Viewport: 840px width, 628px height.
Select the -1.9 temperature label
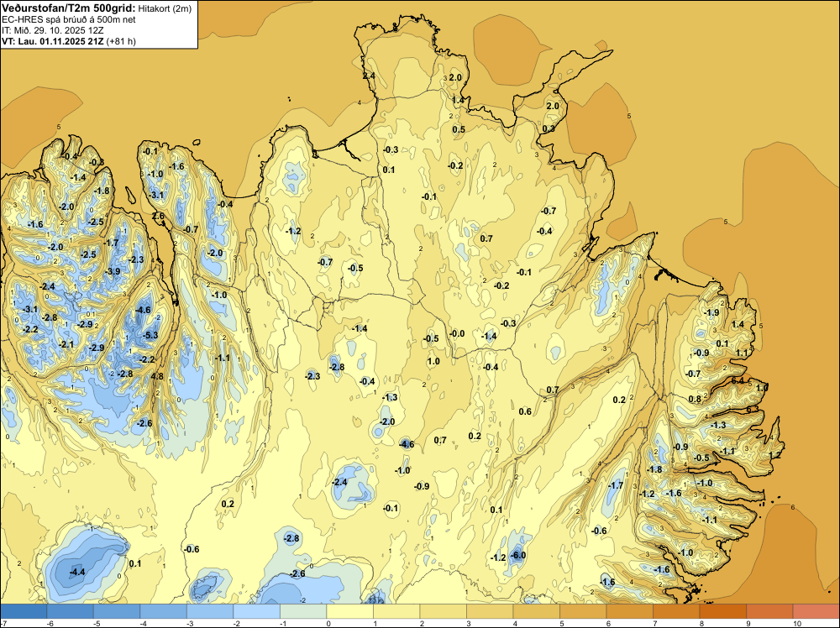click(x=711, y=312)
